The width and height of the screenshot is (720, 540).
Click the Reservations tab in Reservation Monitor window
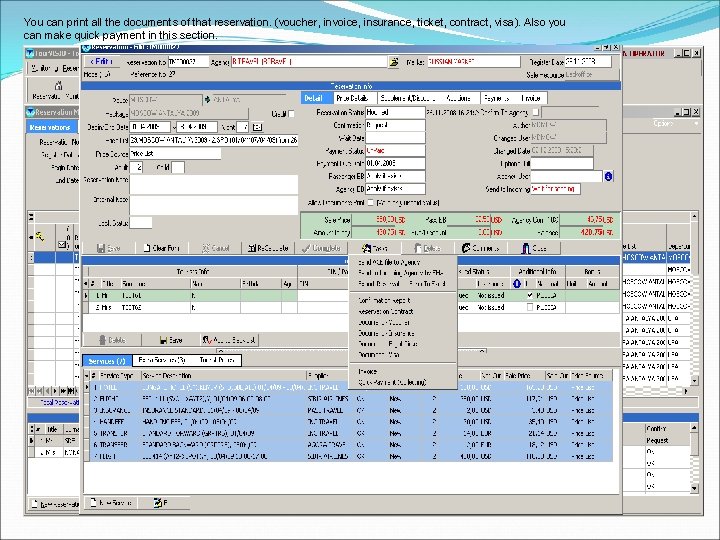tap(50, 127)
